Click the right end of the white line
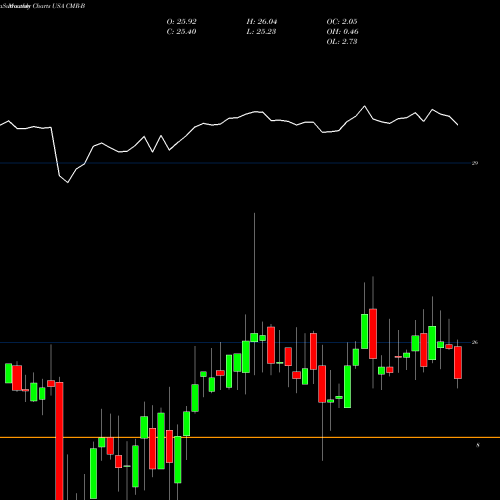 click(458, 125)
